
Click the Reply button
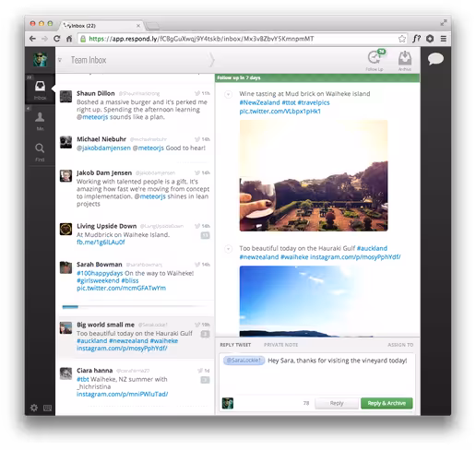pyautogui.click(x=337, y=403)
